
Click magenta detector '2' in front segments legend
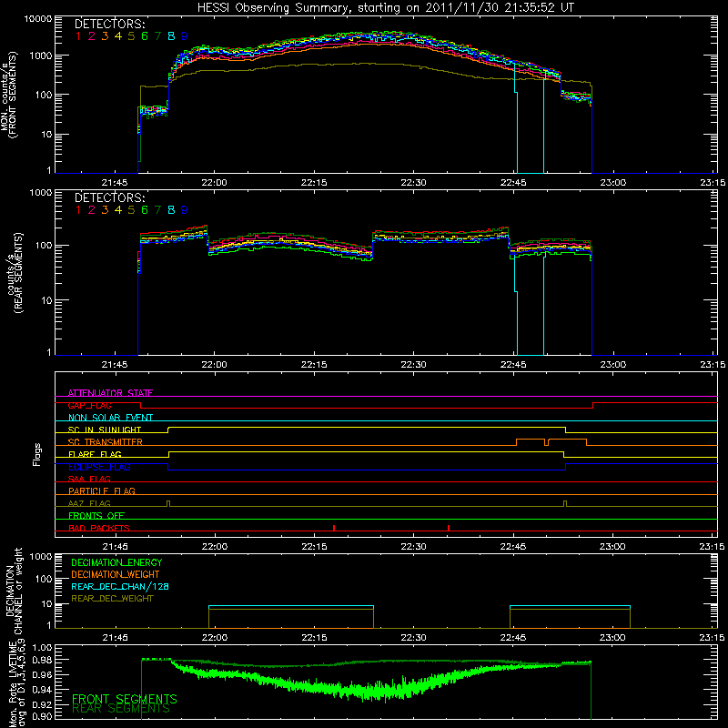(92, 36)
